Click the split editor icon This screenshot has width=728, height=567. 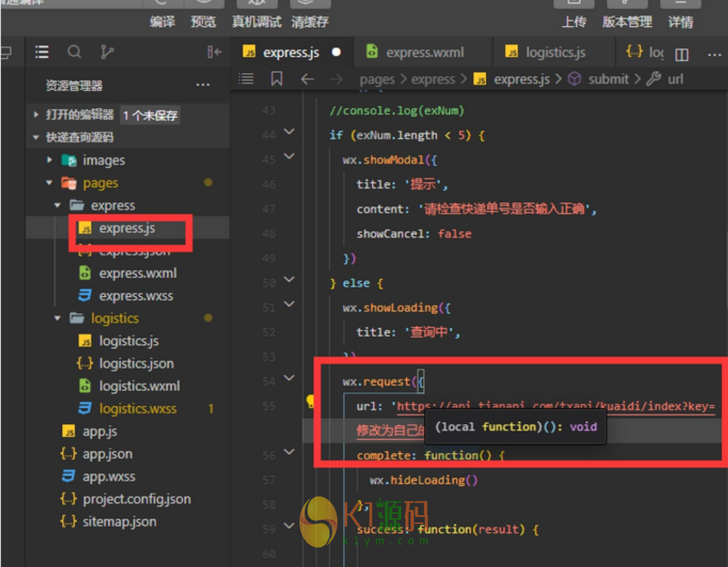tap(682, 55)
